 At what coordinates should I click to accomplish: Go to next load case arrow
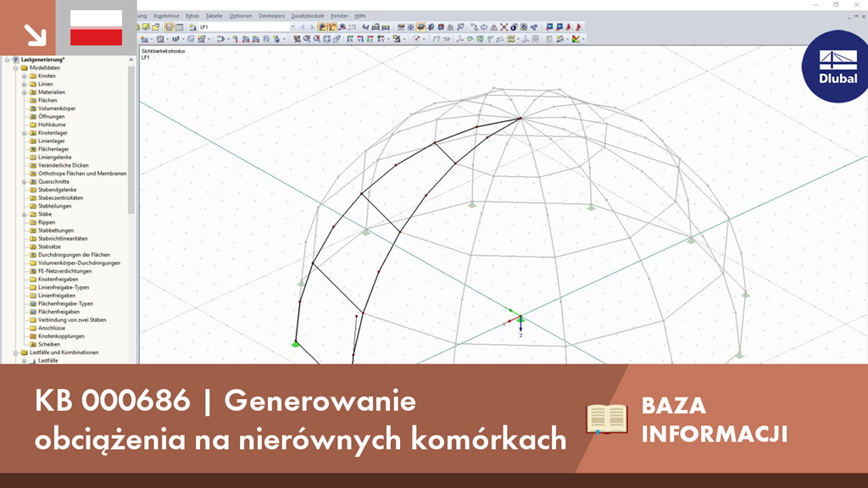pos(312,27)
